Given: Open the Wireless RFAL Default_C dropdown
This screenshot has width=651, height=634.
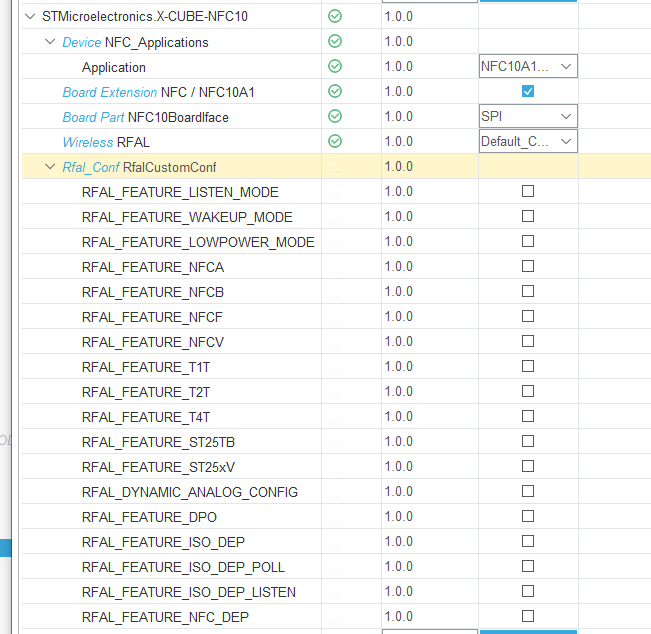Looking at the screenshot, I should click(x=528, y=141).
